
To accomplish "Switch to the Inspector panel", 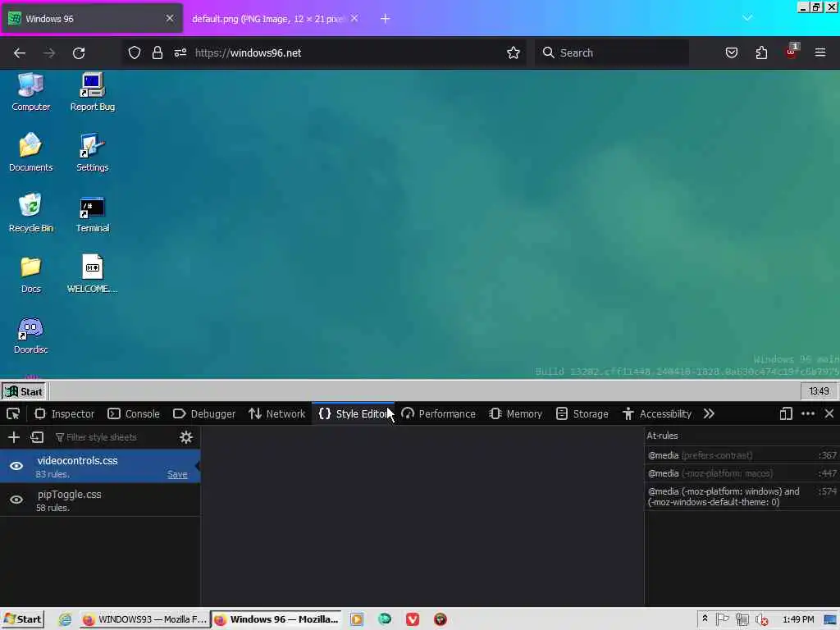I will [x=64, y=414].
